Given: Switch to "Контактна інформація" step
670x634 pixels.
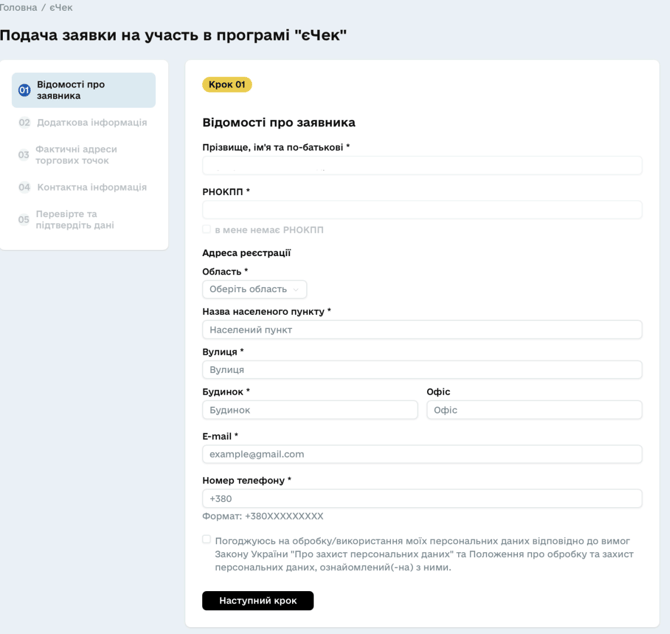Looking at the screenshot, I should [92, 187].
